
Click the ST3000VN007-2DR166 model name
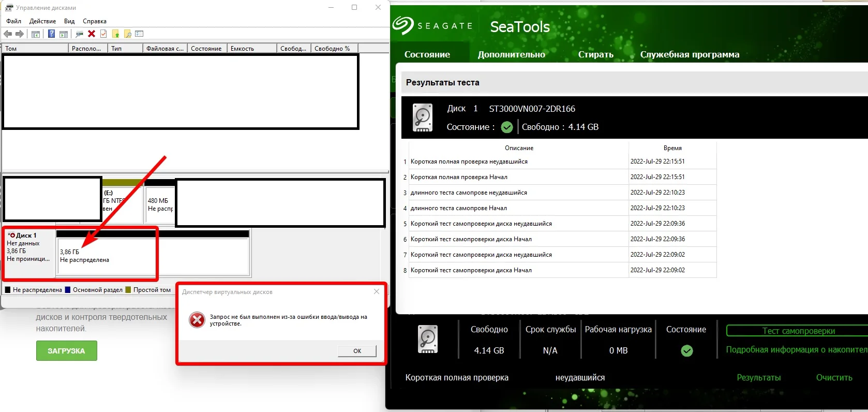[x=532, y=109]
